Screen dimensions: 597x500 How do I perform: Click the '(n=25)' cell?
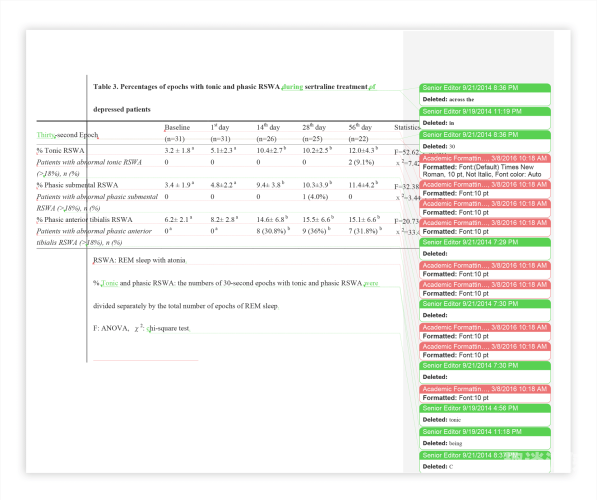[x=313, y=139]
